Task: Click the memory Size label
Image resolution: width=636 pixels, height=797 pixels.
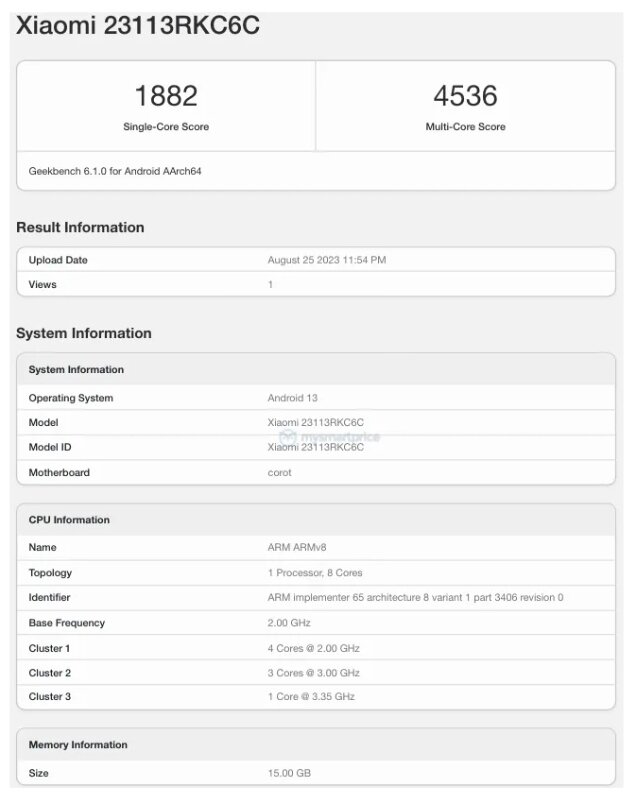Action: point(39,773)
